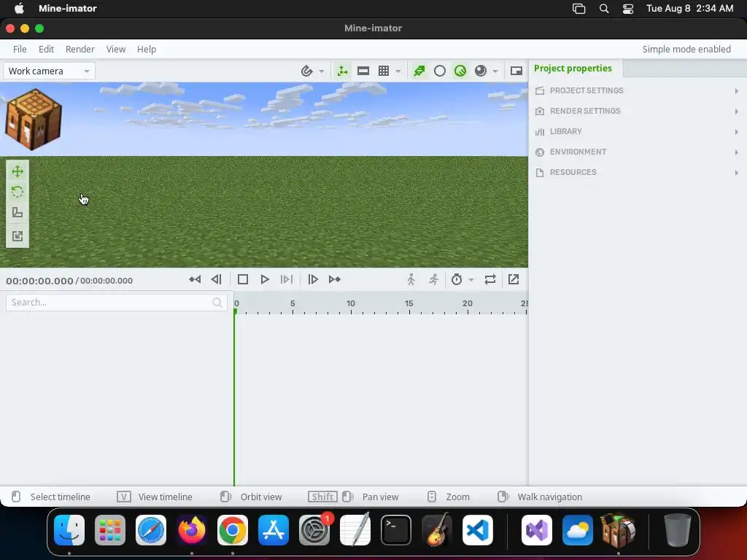Viewport: 747px width, 560px height.
Task: Step forward one frame
Action: coord(313,279)
